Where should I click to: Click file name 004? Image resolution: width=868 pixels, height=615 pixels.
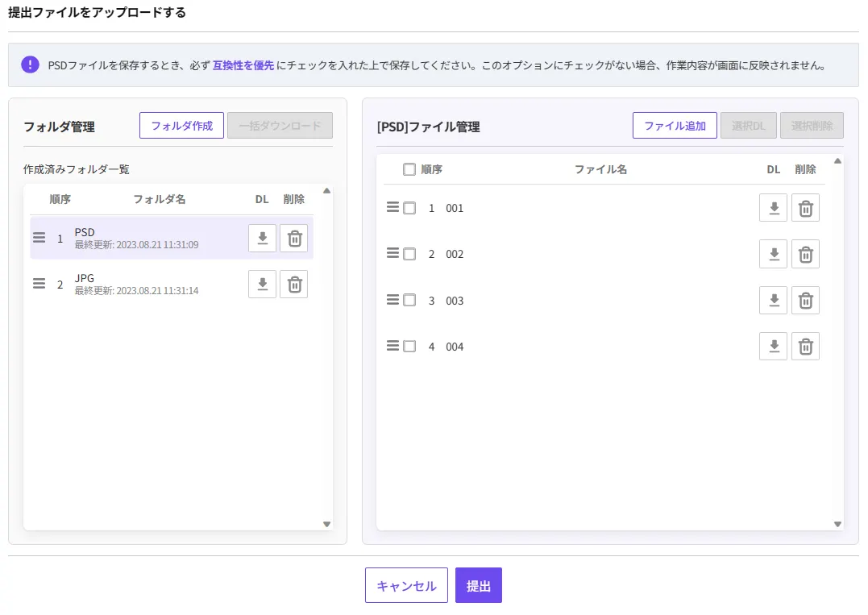455,347
